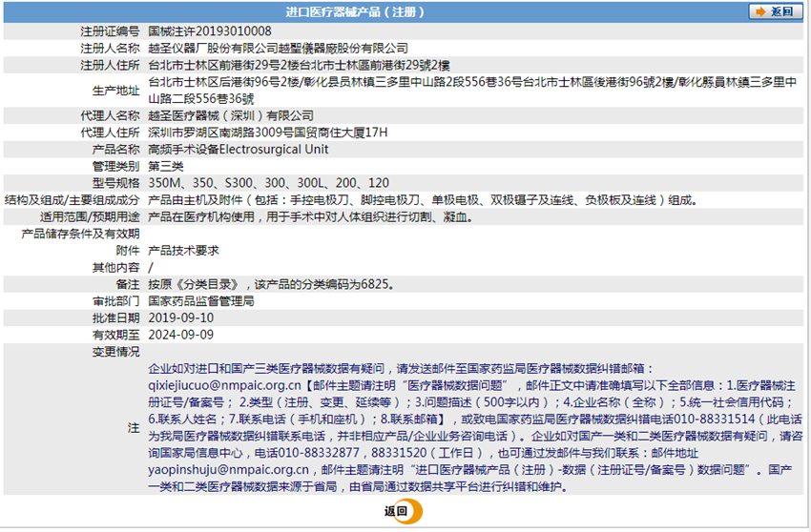Select agent name 越圣医疗器械（深圳）有限公司
Viewport: 811px width, 532px height.
coord(231,115)
